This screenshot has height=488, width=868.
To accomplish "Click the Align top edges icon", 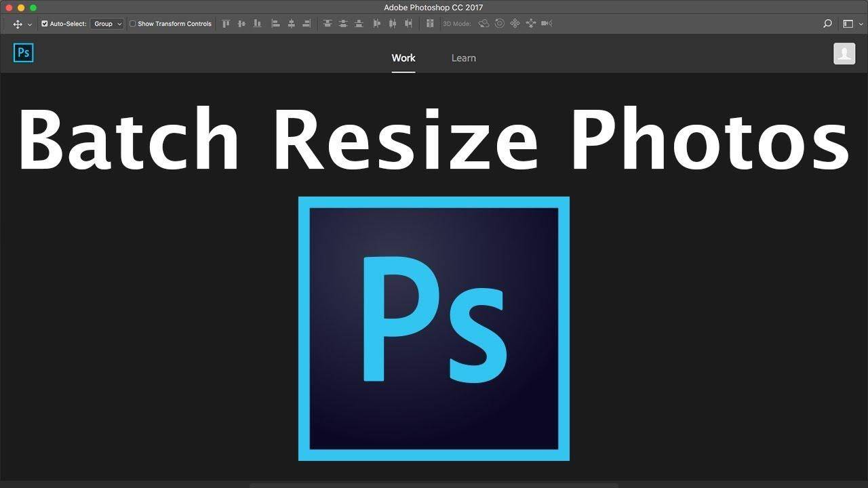I will [226, 23].
